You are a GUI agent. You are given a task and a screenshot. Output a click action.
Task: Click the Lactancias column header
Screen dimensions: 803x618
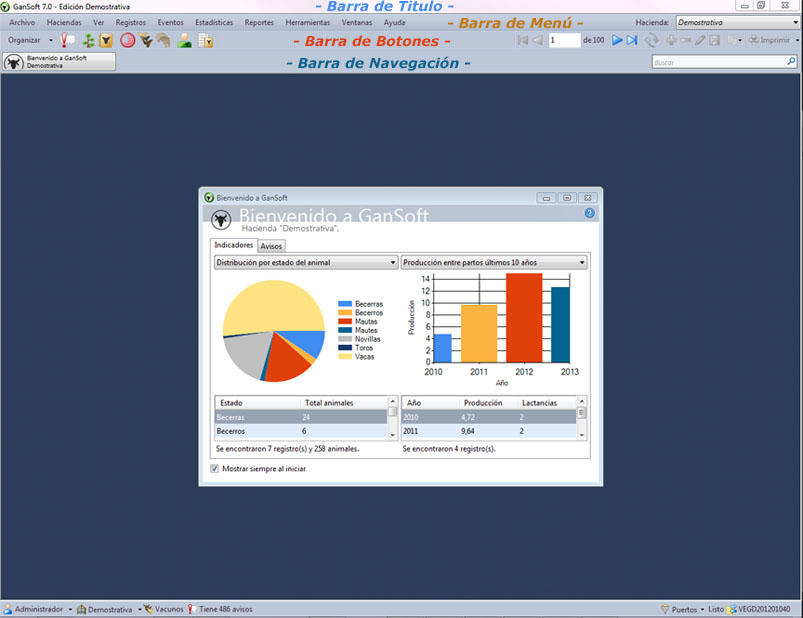tap(539, 402)
